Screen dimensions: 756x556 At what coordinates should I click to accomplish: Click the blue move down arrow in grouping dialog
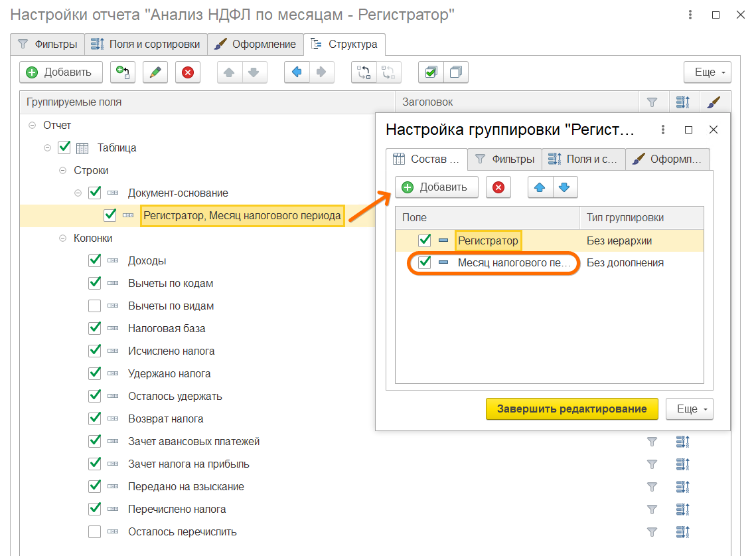click(564, 187)
